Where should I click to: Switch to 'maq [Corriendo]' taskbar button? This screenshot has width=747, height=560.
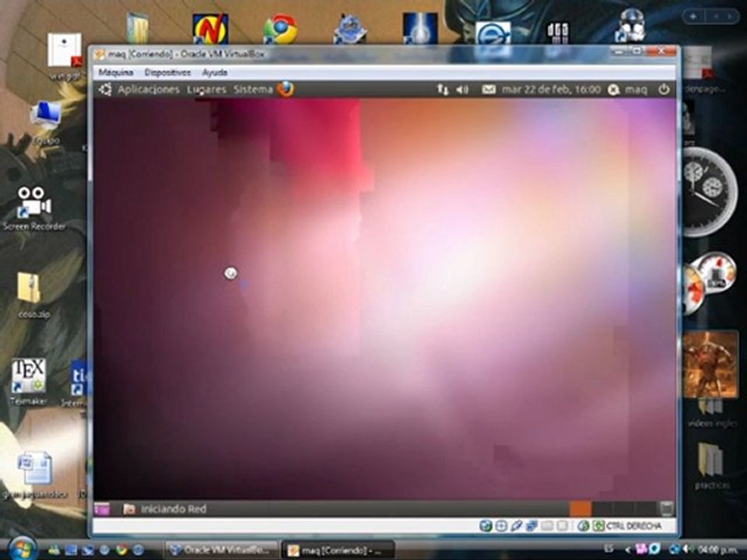click(x=338, y=551)
